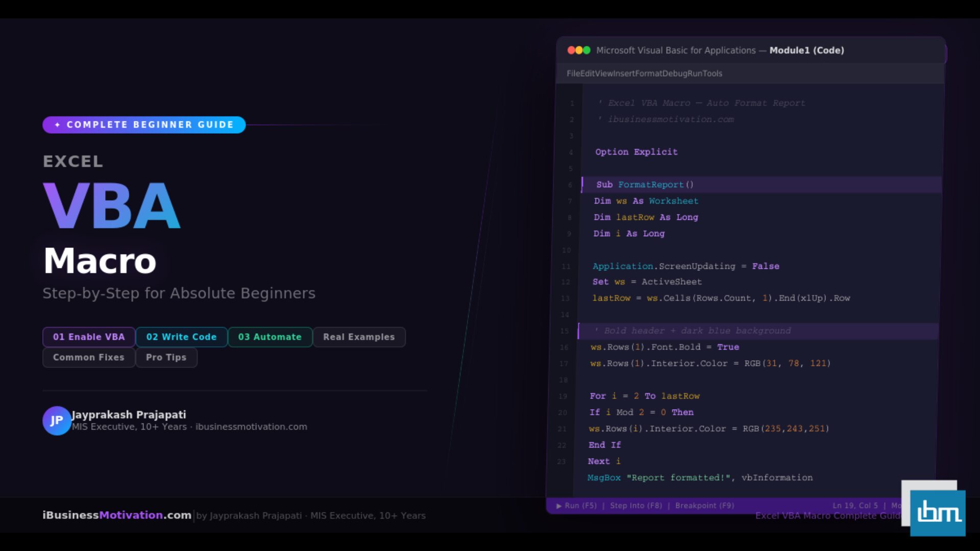The image size is (980, 551).
Task: Click the sparkle icon in beginner guide badge
Action: 57,125
